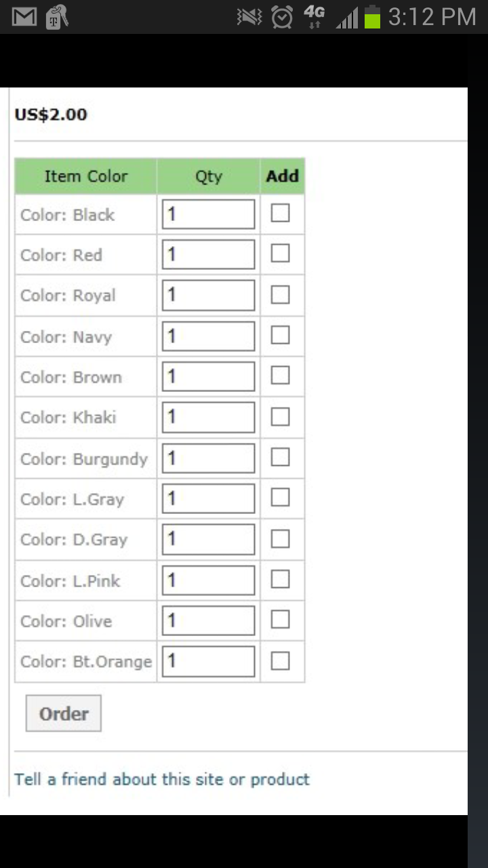Tap the Gmail notification icon
The width and height of the screenshot is (488, 868).
(24, 16)
